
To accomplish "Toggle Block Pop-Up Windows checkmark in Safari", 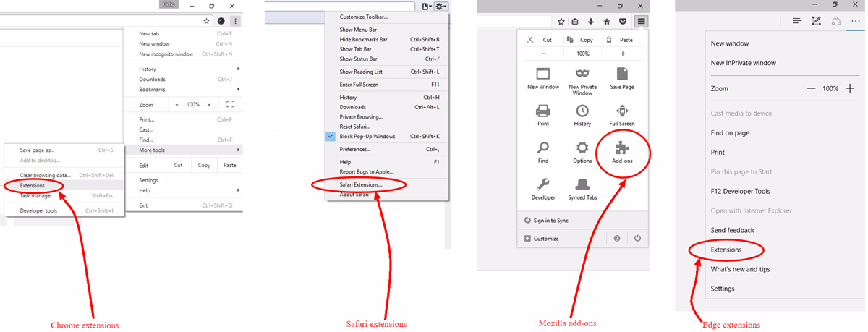I will coord(331,136).
